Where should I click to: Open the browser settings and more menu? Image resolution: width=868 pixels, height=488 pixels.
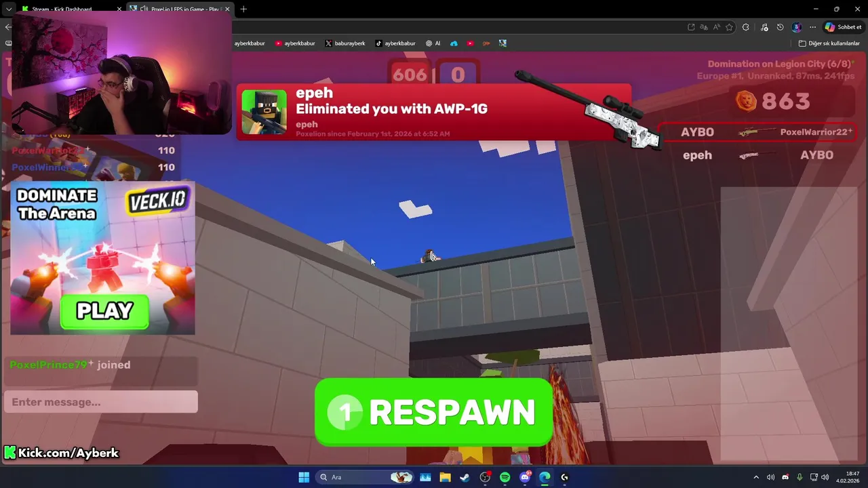pos(812,27)
